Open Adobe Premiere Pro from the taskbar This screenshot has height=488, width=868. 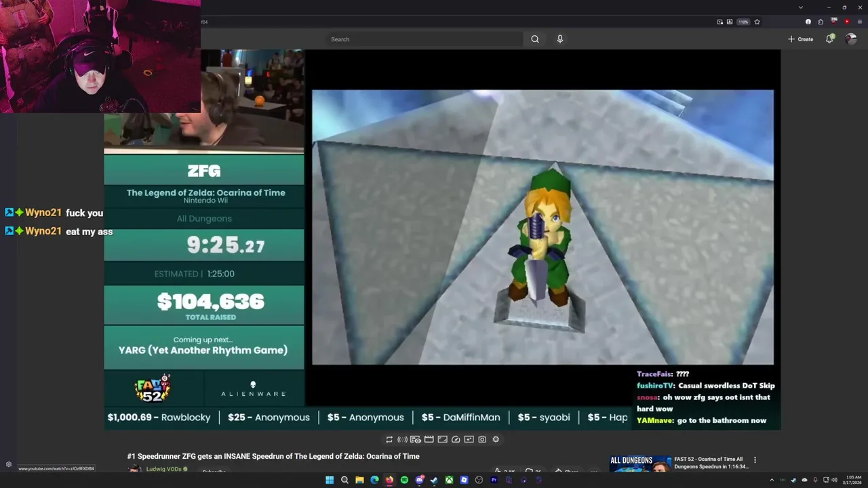click(x=494, y=480)
